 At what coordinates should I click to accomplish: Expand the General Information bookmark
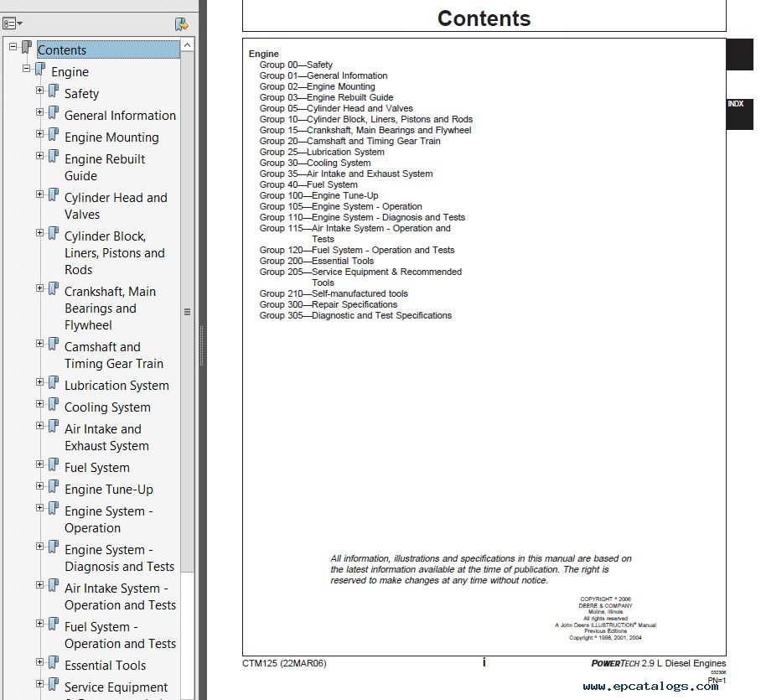(39, 112)
